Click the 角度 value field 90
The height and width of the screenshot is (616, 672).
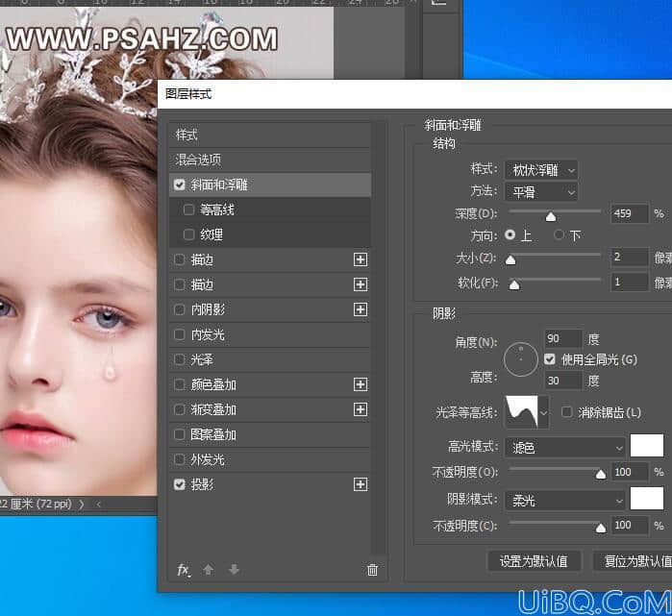click(x=562, y=338)
